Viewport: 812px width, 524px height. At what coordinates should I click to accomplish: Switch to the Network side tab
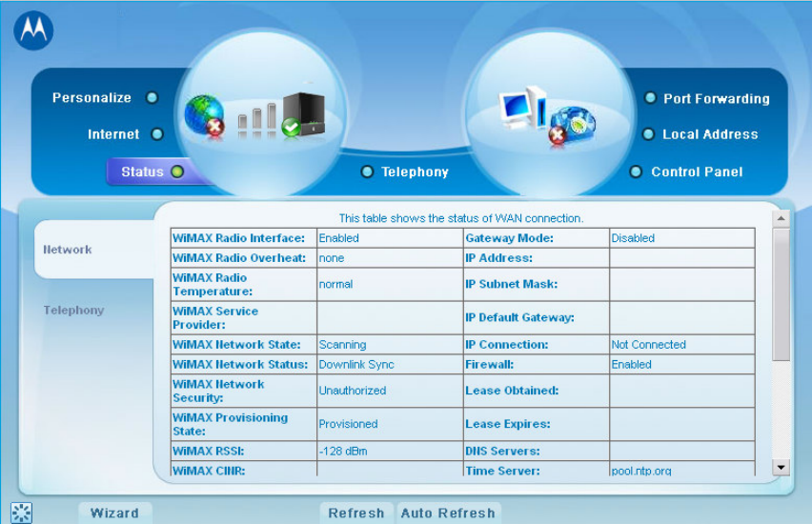coord(94,249)
